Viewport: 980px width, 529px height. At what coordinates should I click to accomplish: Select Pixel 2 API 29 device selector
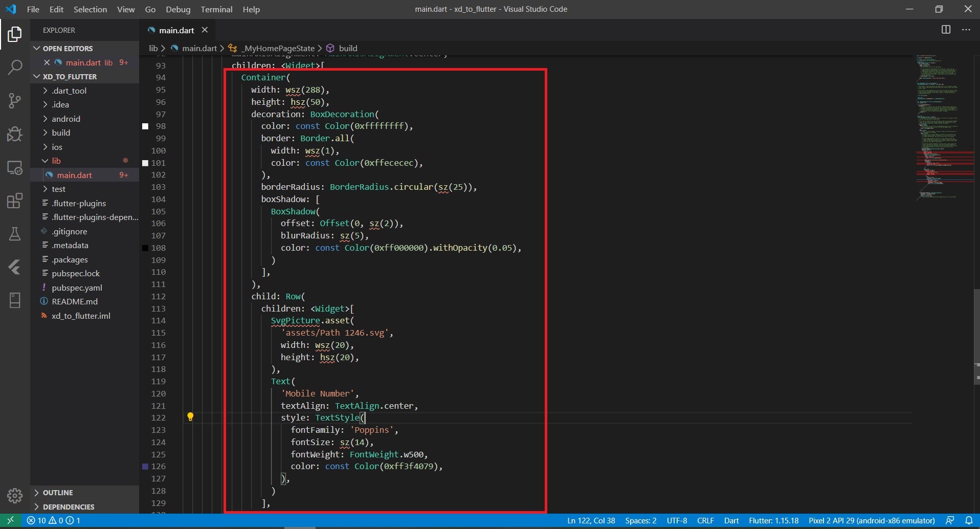873,520
